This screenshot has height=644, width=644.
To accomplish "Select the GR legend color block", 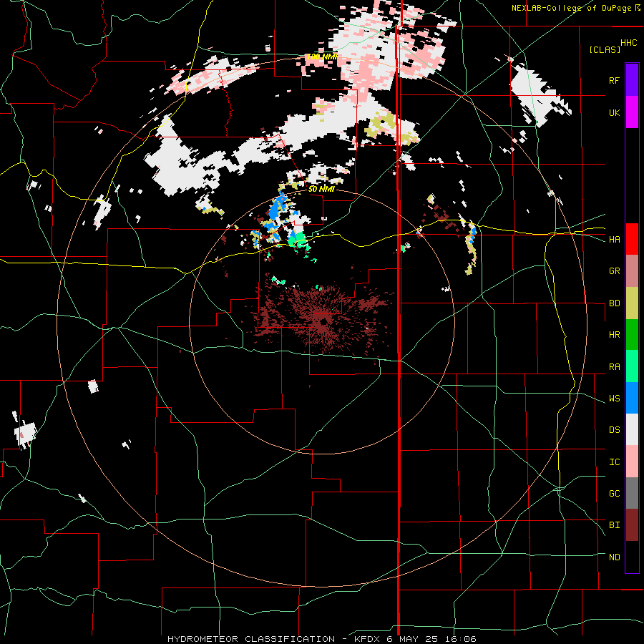I will click(x=632, y=270).
